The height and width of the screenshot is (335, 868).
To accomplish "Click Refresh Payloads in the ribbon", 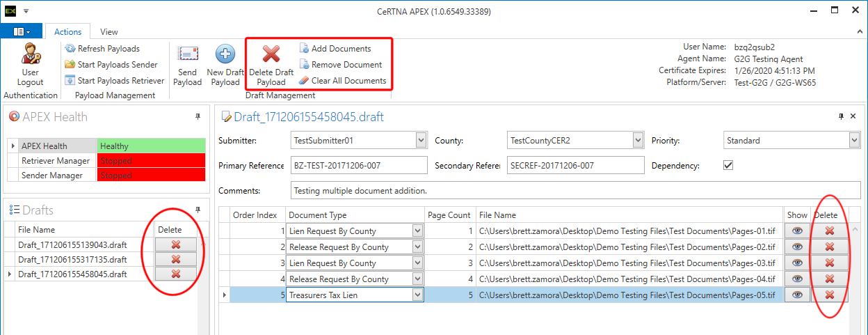I will [x=102, y=49].
